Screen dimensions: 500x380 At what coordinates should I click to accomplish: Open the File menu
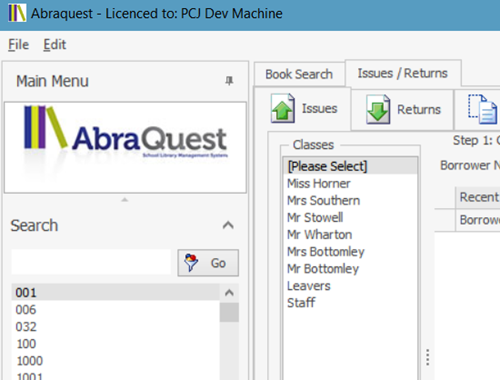pos(18,44)
